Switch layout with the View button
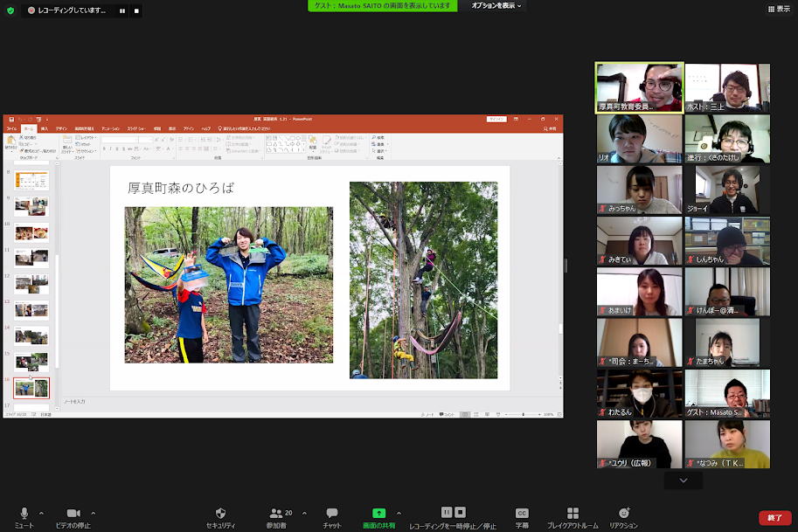 click(x=777, y=9)
